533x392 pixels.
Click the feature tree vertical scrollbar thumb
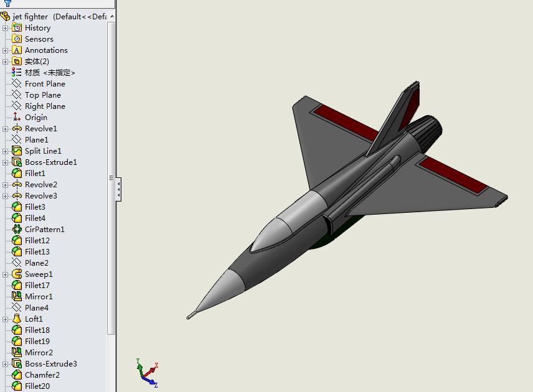[x=111, y=178]
